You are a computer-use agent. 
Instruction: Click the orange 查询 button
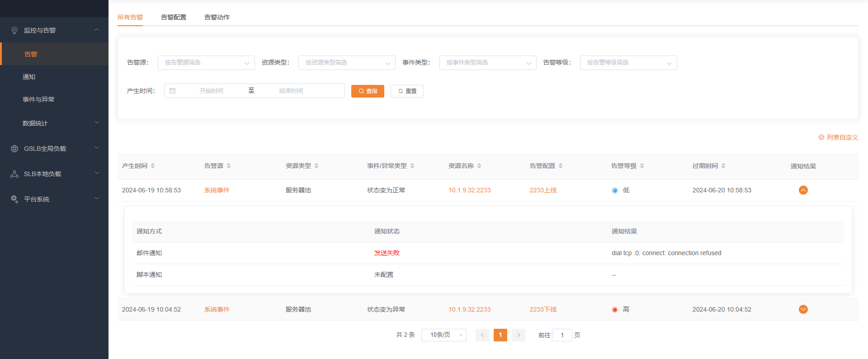tap(368, 91)
